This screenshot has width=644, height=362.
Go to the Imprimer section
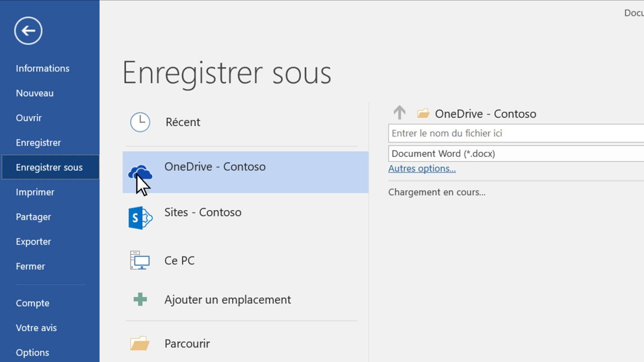click(x=35, y=192)
